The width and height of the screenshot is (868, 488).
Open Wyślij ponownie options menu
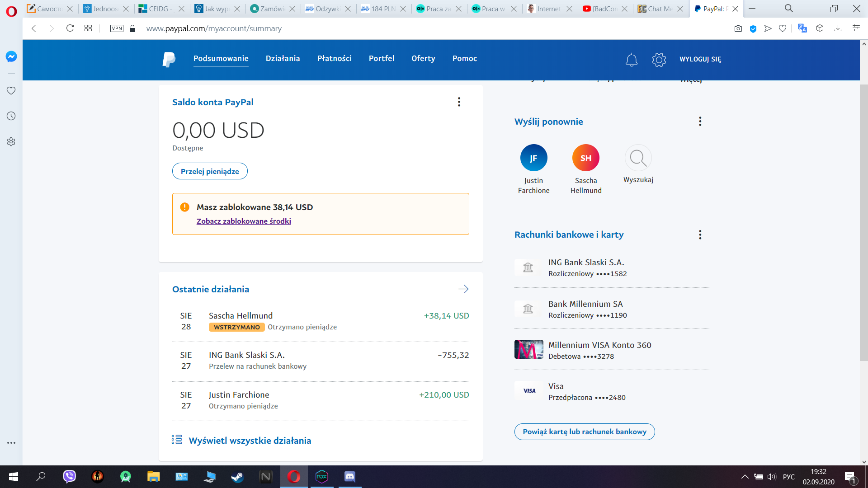pos(700,122)
